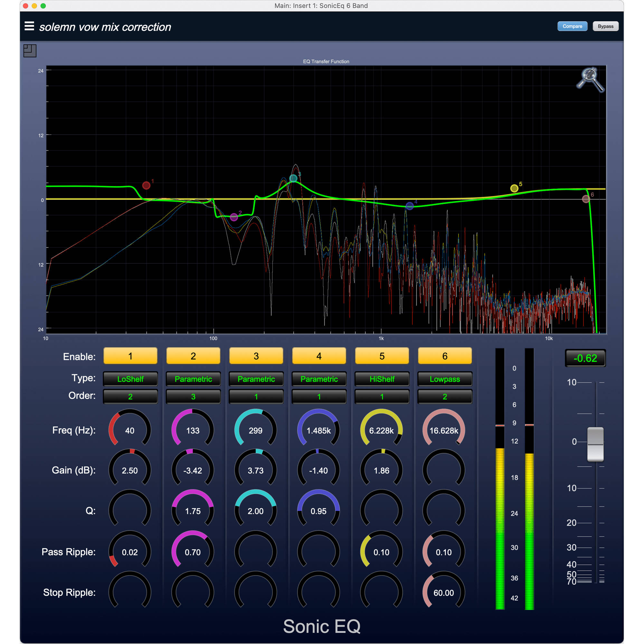Screen dimensions: 644x644
Task: Open band 1 order selector
Action: tap(130, 397)
